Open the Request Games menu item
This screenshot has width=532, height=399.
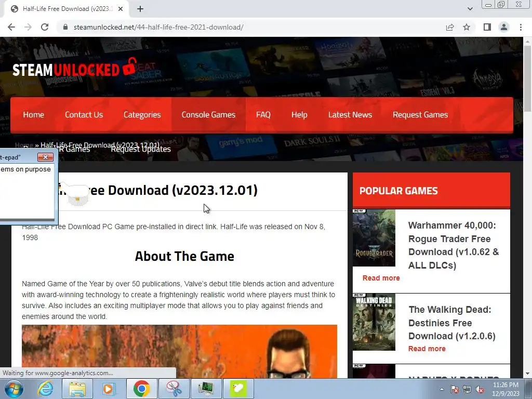click(420, 115)
